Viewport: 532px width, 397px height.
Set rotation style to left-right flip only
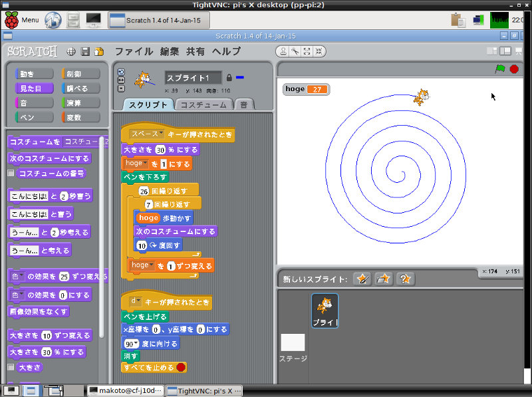pos(121,80)
